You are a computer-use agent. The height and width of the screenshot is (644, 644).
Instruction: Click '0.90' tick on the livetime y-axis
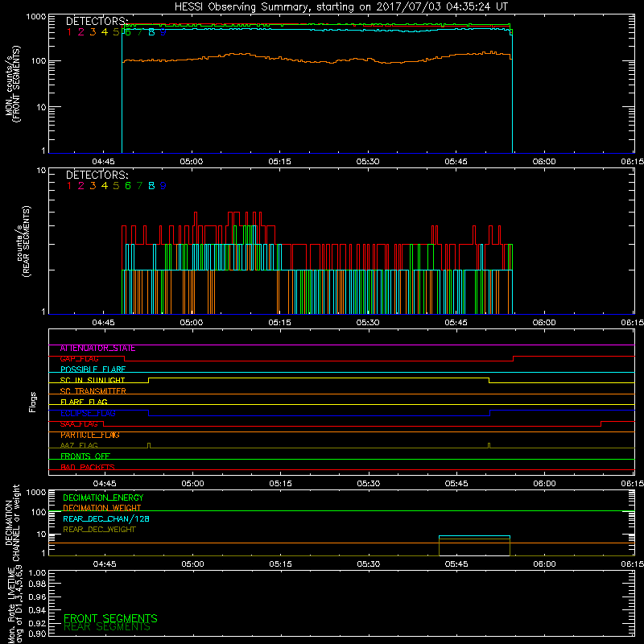(37, 634)
